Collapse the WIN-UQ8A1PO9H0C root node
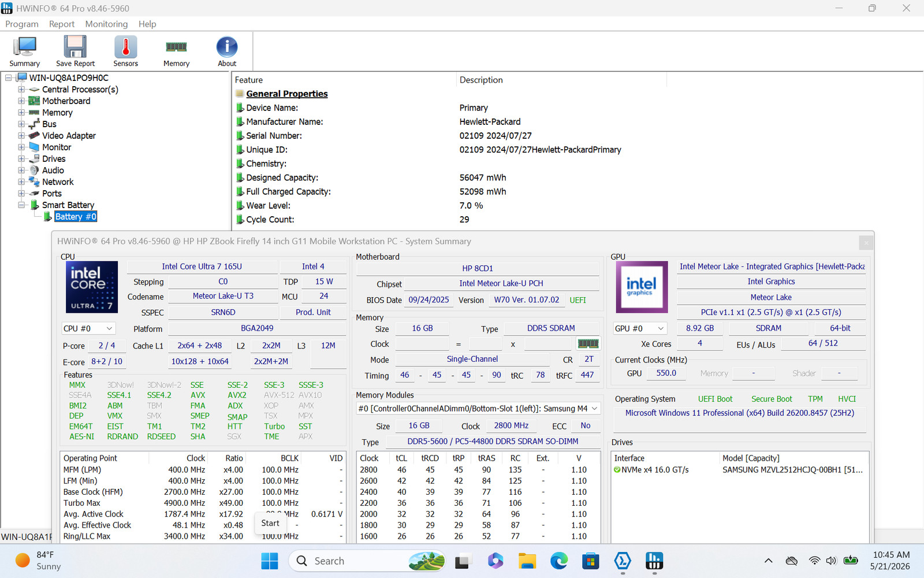 pos(9,77)
